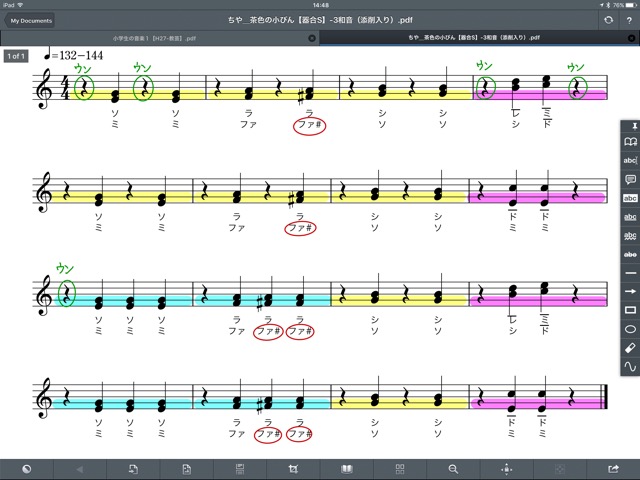The width and height of the screenshot is (640, 480).
Task: Open the bookmarks and outlines book icon
Action: point(347,469)
